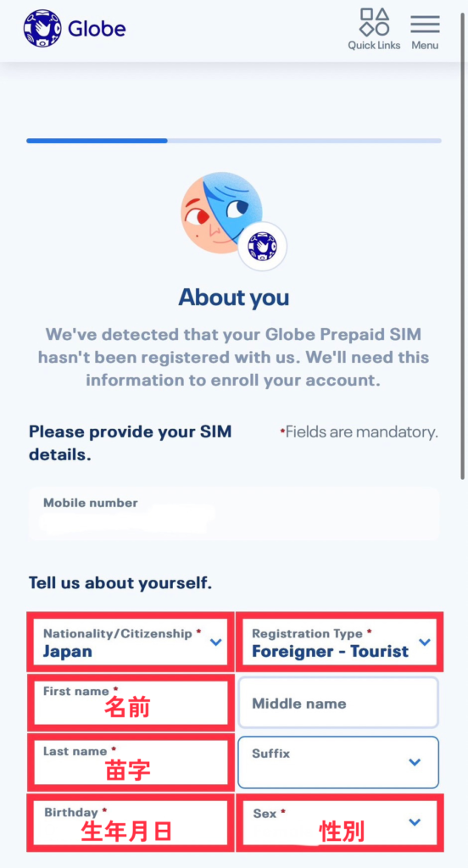
Task: Click the registration progress bar
Action: point(234,141)
